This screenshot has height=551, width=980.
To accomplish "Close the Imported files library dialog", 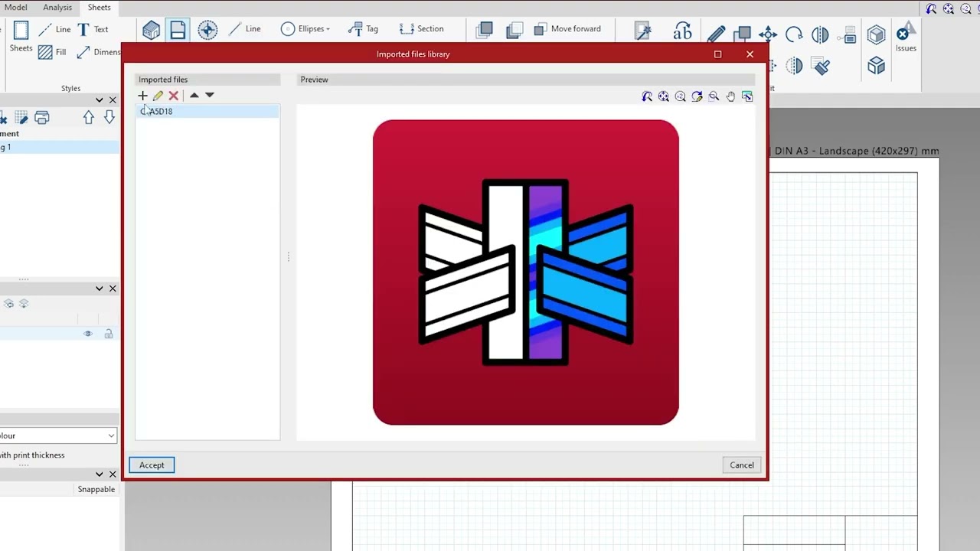I will [750, 54].
